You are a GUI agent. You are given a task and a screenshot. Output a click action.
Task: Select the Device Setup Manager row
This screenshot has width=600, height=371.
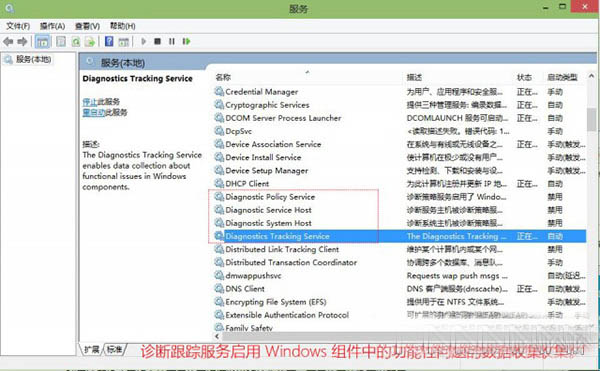[x=399, y=170]
